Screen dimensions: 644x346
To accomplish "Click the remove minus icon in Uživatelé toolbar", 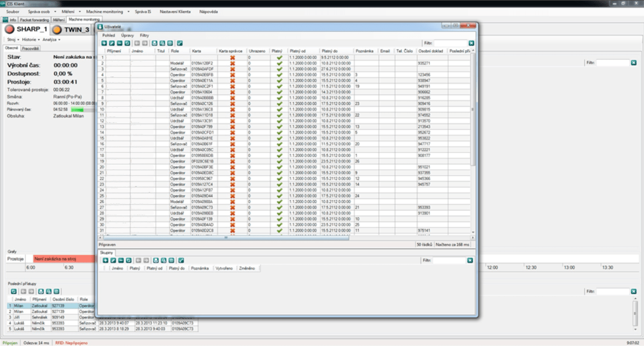I will [x=120, y=44].
